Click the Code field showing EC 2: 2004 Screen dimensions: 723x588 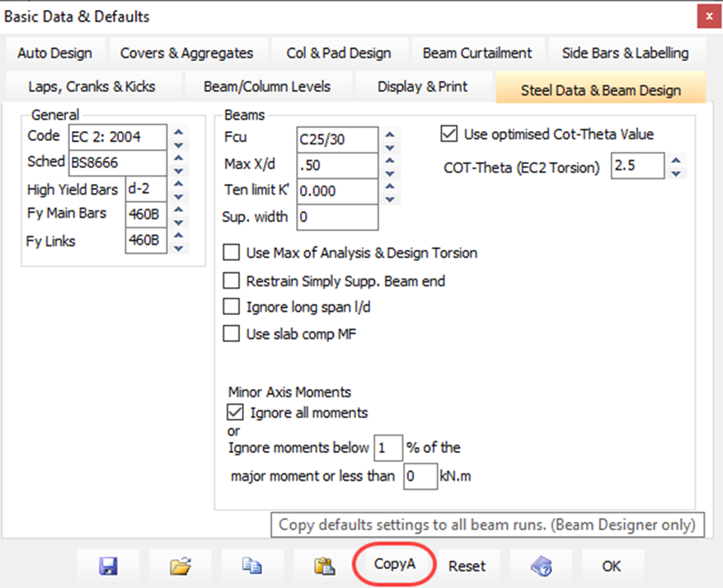(x=118, y=137)
